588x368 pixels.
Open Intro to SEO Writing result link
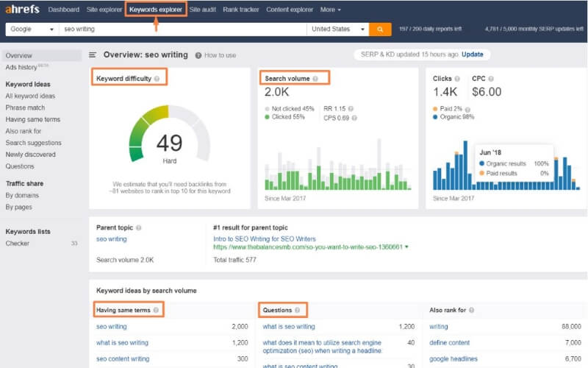[x=265, y=238]
